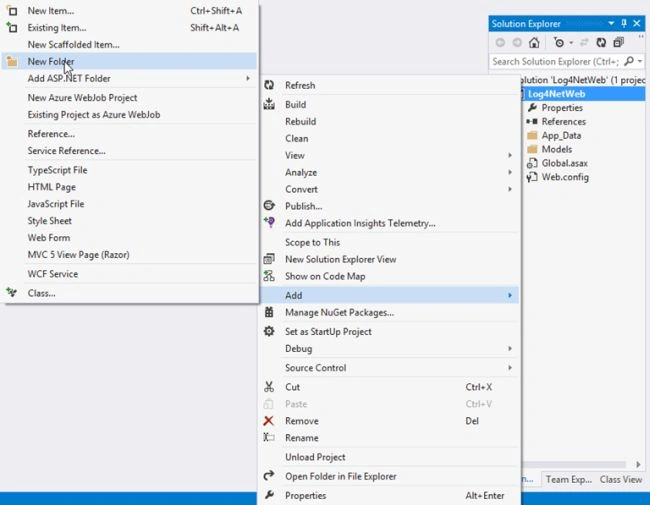This screenshot has height=505, width=650.
Task: Select the References node in the tree
Action: 563,121
